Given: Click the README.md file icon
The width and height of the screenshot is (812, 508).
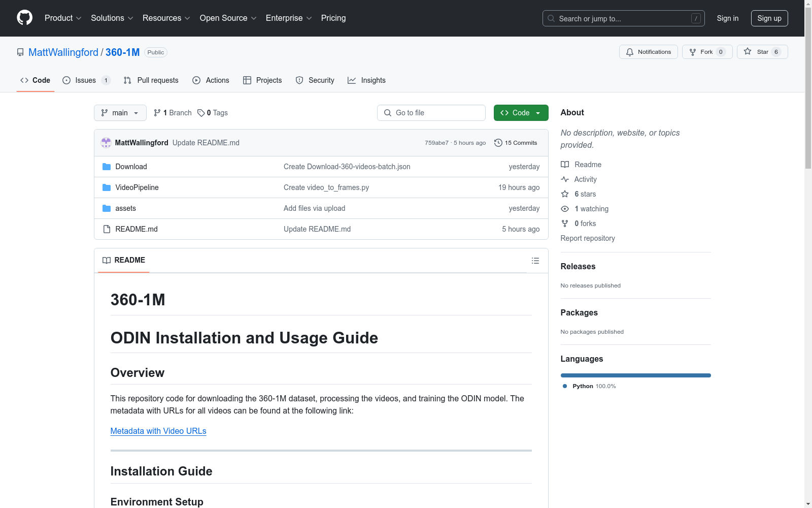Looking at the screenshot, I should [x=107, y=229].
